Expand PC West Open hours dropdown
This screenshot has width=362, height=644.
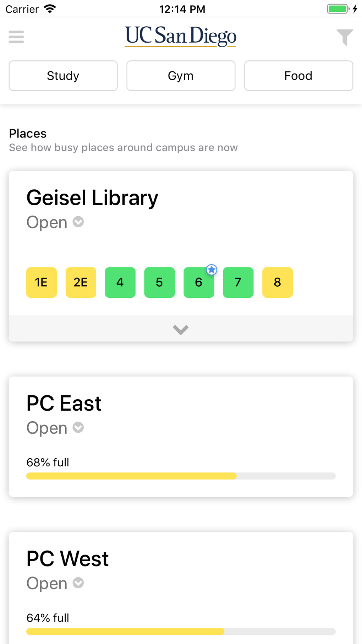click(78, 583)
